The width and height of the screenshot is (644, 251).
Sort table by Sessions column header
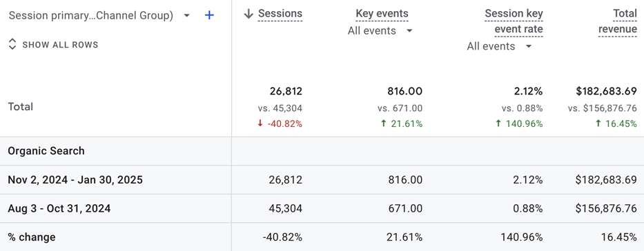coord(280,14)
